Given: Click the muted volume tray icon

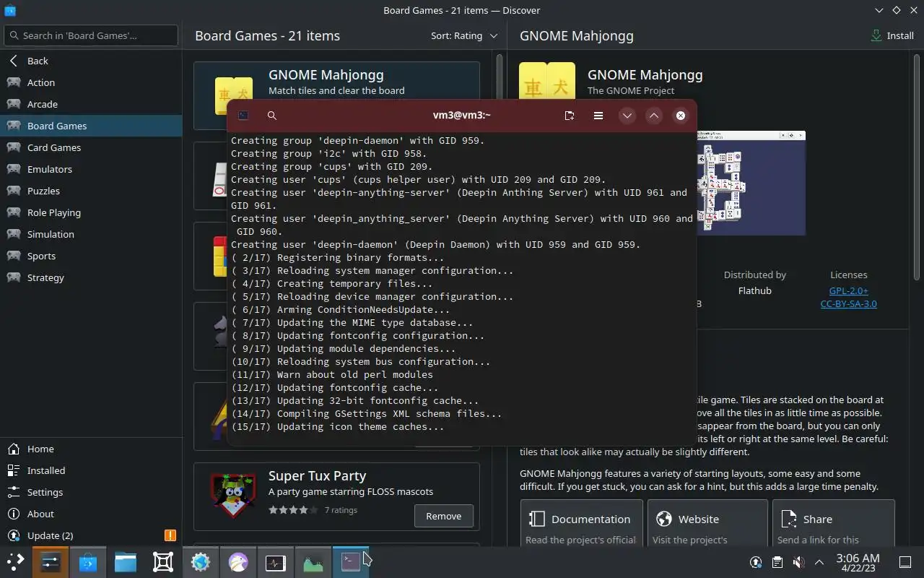Looking at the screenshot, I should click(x=798, y=562).
